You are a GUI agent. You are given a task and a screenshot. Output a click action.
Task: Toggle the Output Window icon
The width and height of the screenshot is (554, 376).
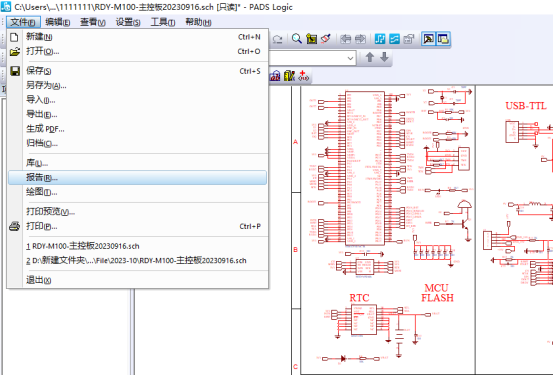click(429, 39)
